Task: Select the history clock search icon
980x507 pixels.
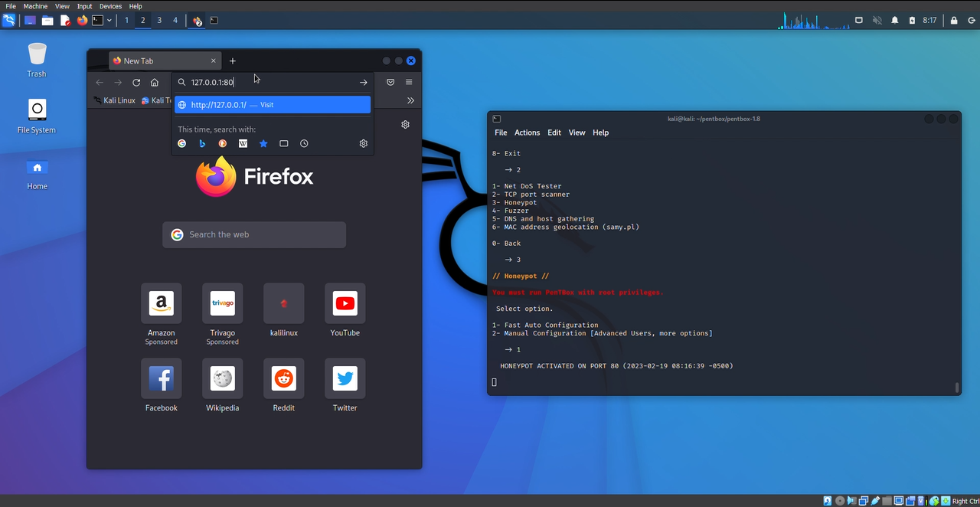Action: [x=304, y=143]
